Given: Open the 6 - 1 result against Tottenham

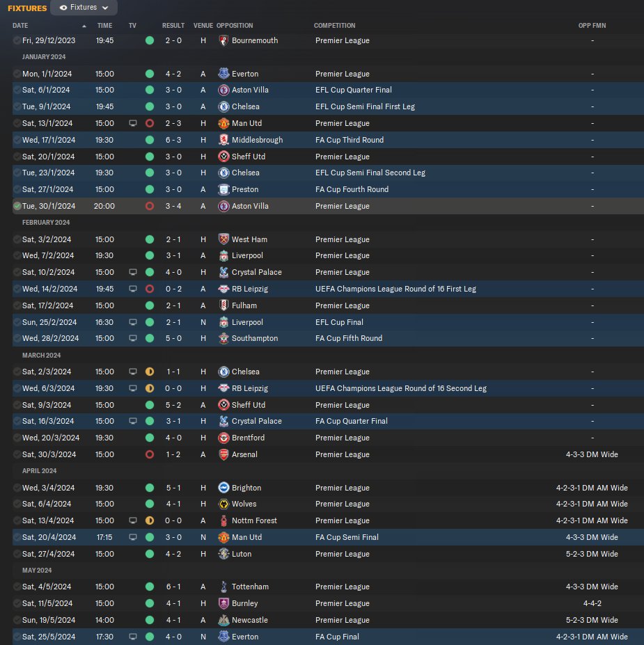Looking at the screenshot, I should click(173, 587).
